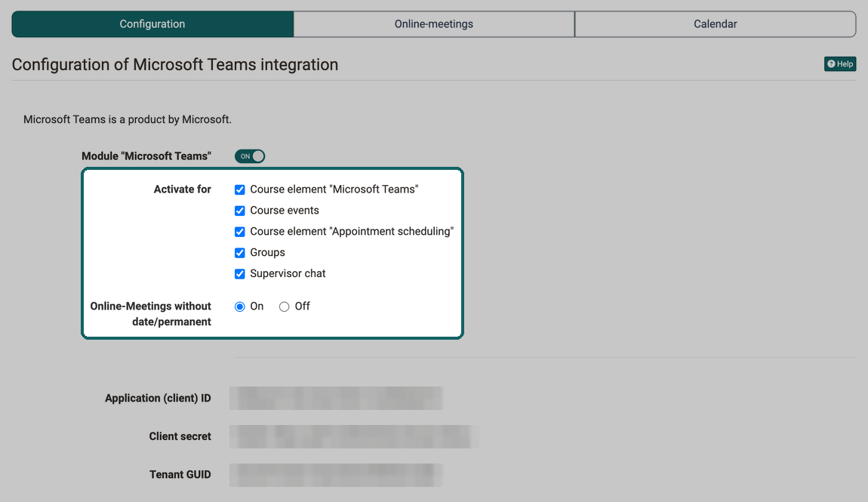Click the "Activate for" label
Screen dimensions: 868x502
tap(182, 189)
